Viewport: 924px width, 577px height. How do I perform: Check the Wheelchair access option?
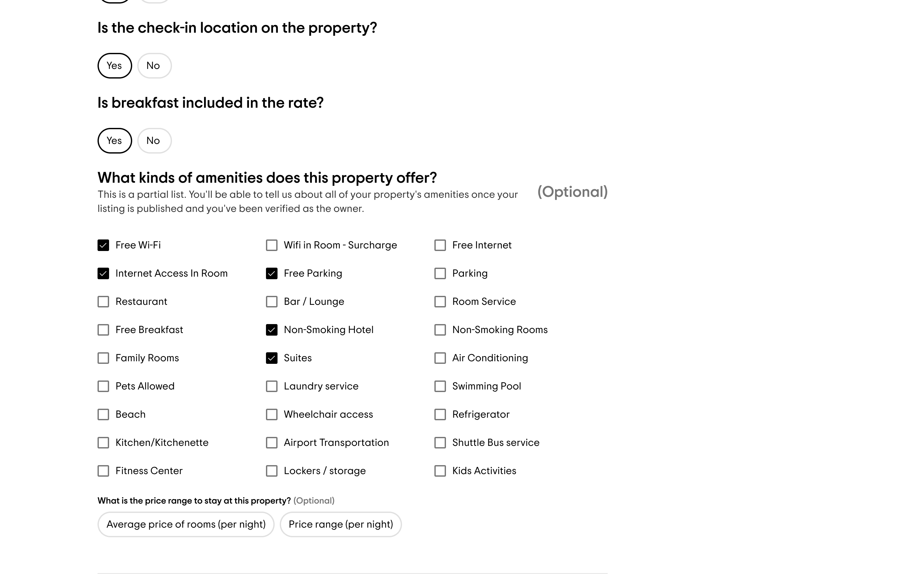click(271, 414)
